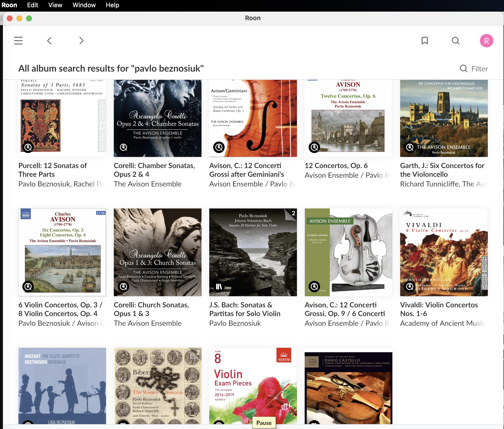Open Avison Twelve Concertos Op. 6 cover
The width and height of the screenshot is (504, 429).
click(348, 118)
